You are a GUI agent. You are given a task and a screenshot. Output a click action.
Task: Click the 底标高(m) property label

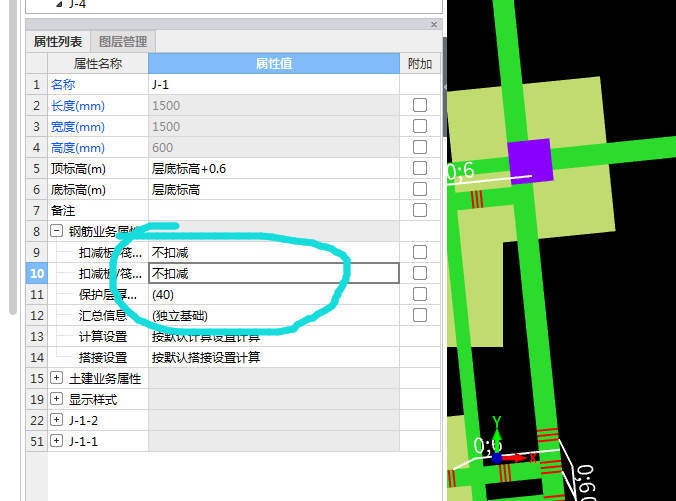click(x=78, y=190)
